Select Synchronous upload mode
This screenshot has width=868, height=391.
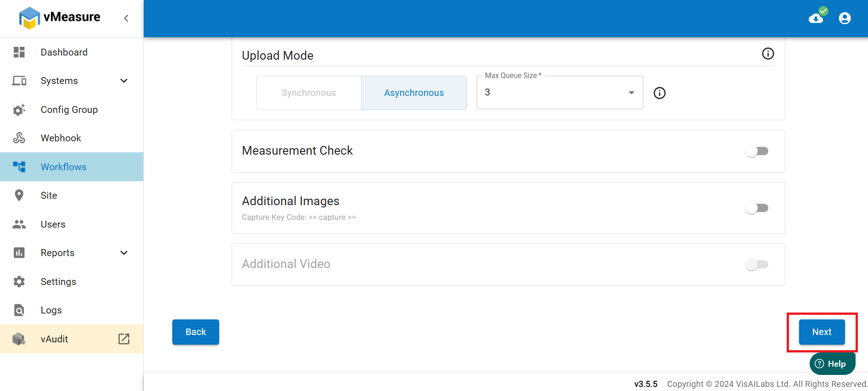(309, 93)
